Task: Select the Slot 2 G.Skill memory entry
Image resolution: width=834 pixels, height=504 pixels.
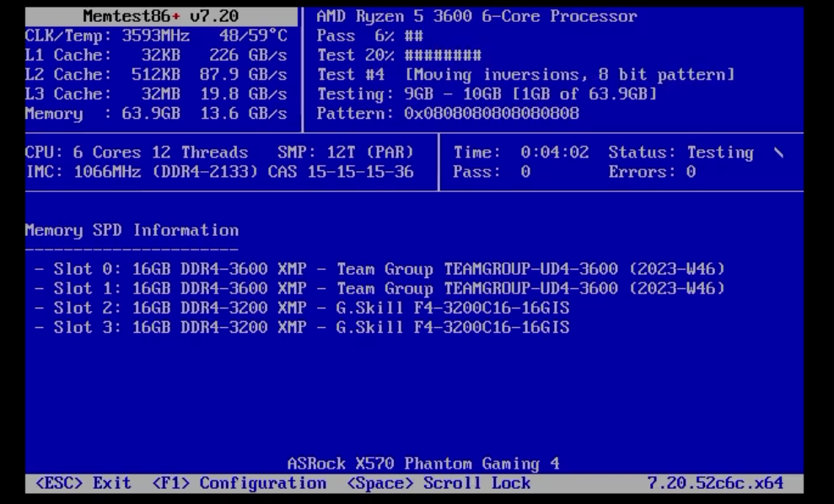Action: (303, 308)
